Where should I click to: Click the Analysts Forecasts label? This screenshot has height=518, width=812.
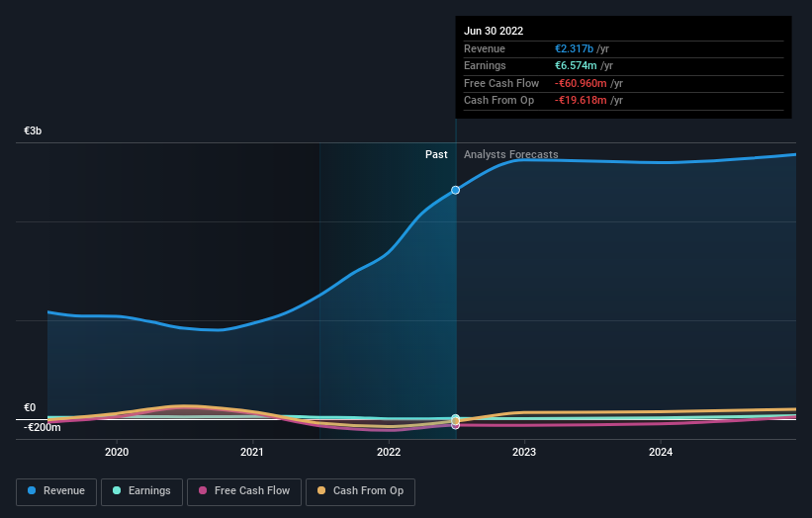[511, 154]
